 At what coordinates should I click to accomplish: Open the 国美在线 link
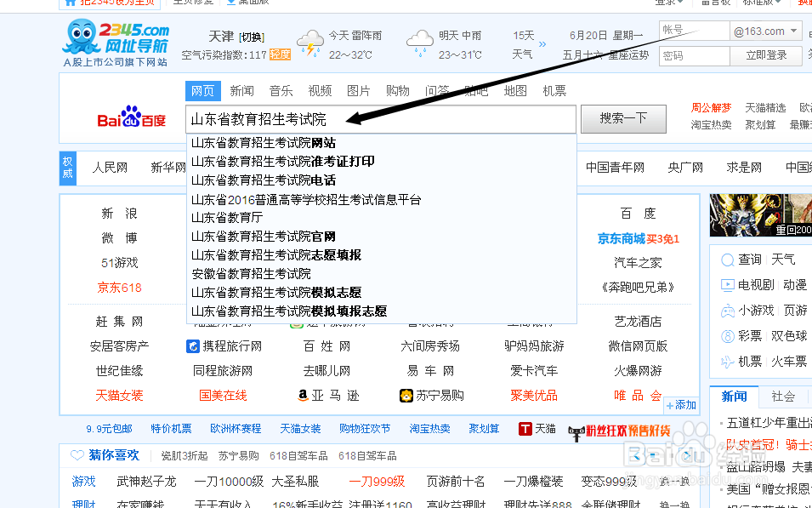click(x=224, y=396)
